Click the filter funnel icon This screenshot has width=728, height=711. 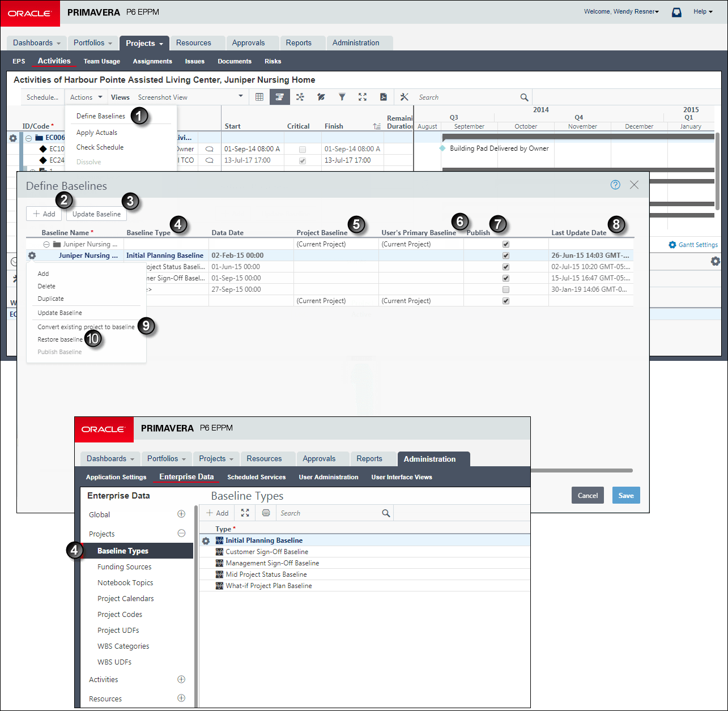pyautogui.click(x=342, y=97)
